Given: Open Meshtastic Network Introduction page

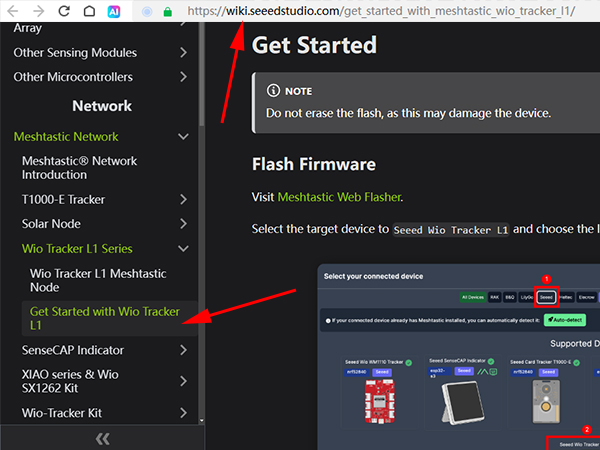Looking at the screenshot, I should click(x=79, y=167).
